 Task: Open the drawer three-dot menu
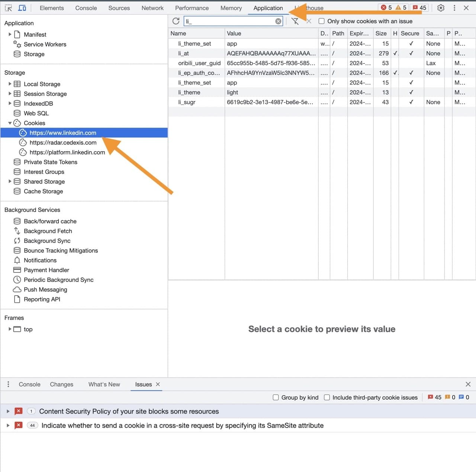(8, 384)
